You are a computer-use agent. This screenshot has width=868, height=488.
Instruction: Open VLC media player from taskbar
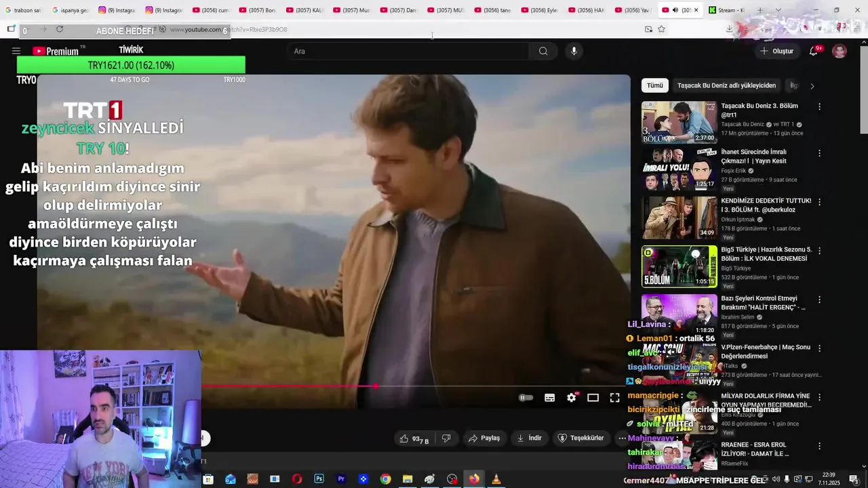tap(496, 479)
